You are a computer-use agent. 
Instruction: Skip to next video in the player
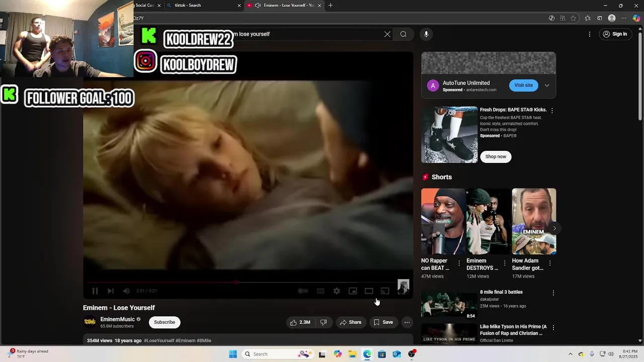(111, 291)
